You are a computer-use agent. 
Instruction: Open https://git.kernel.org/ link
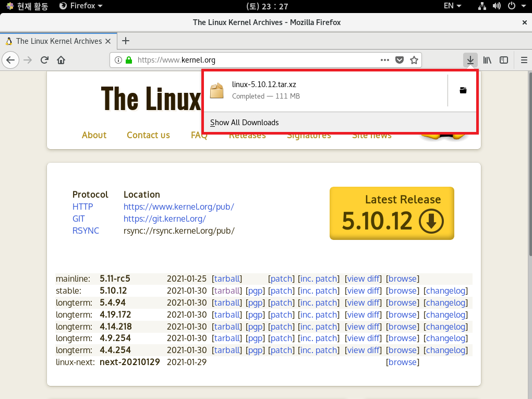[164, 219]
